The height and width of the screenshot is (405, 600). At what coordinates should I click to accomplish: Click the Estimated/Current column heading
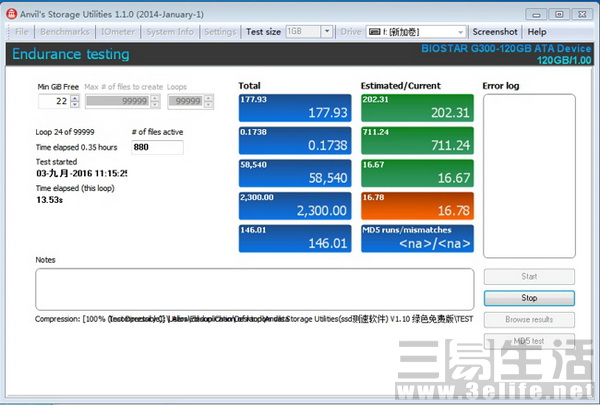401,86
